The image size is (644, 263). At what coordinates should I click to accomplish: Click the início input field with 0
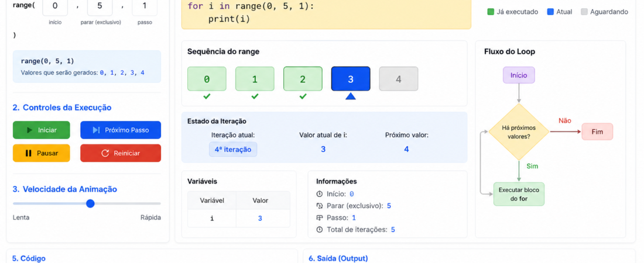coord(55,7)
